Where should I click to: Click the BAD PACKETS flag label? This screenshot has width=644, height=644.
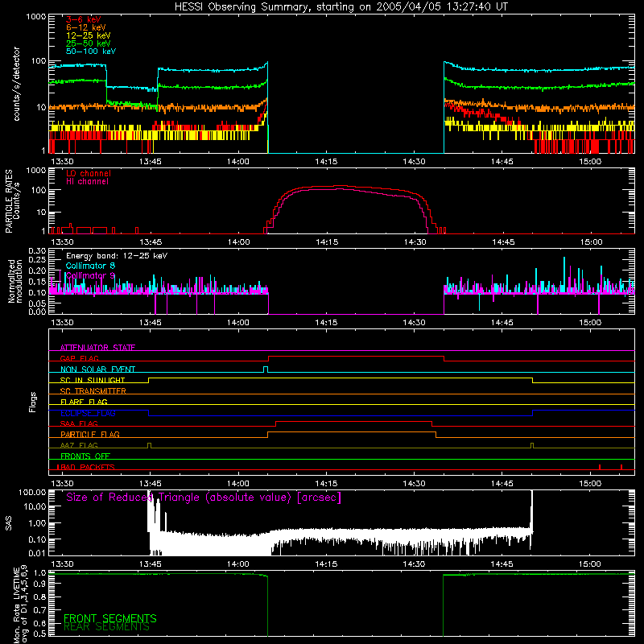pos(86,467)
